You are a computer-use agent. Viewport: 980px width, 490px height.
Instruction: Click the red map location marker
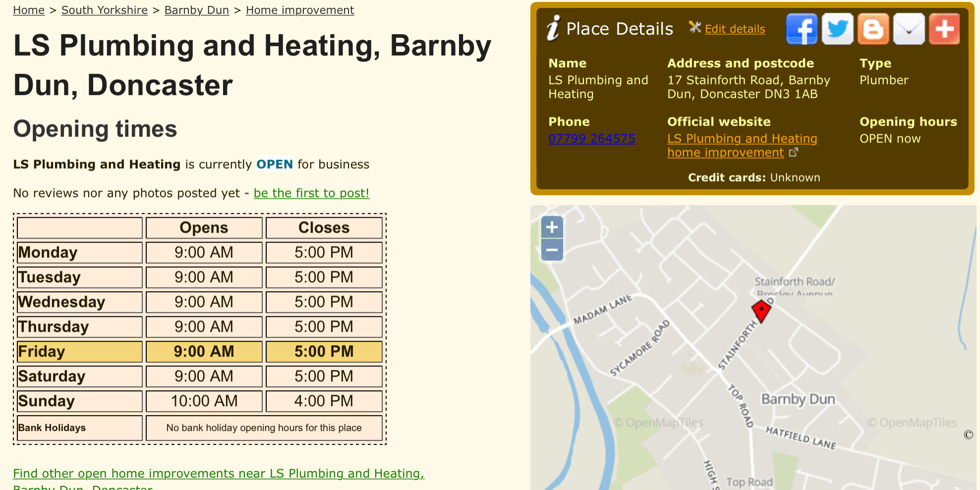(761, 311)
